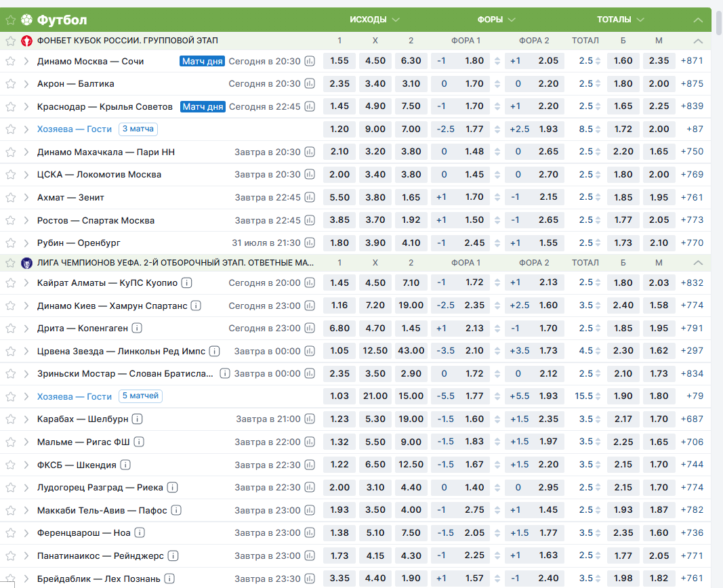The image size is (723, 588).
Task: Favorite the Лига Чемпионов УЕФА league
Action: click(11, 263)
